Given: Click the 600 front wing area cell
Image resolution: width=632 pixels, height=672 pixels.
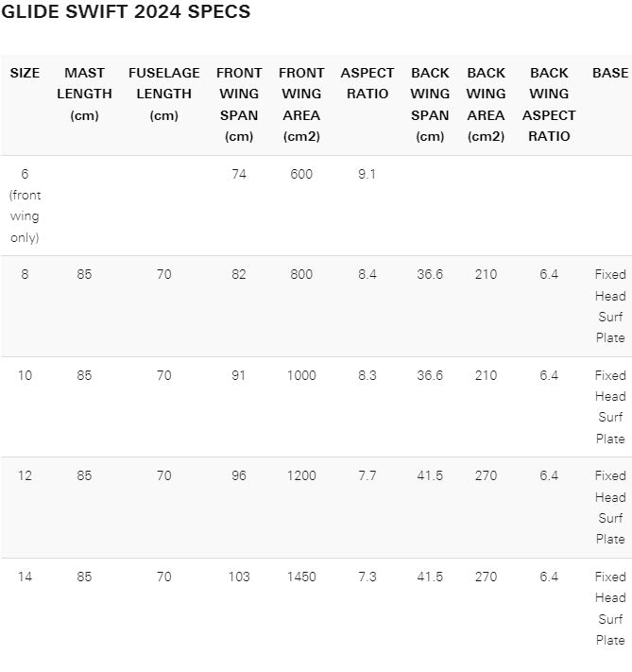Looking at the screenshot, I should pos(301,174).
